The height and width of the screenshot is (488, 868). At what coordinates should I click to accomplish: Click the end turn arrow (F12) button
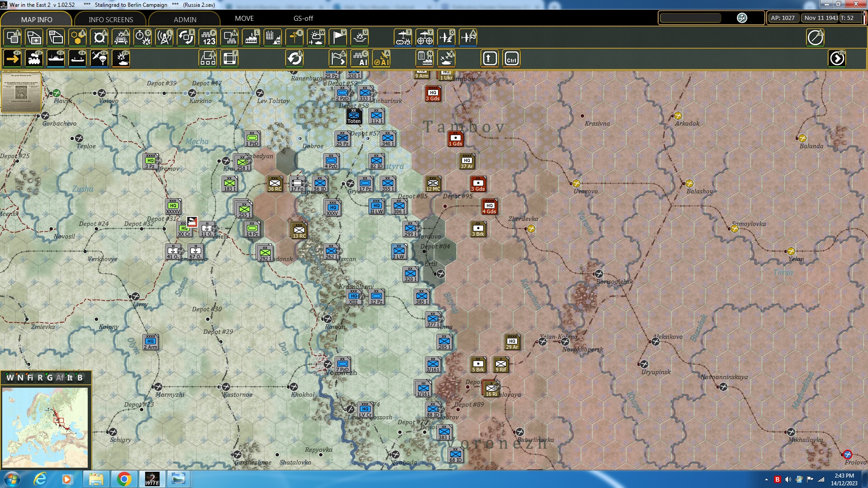837,59
